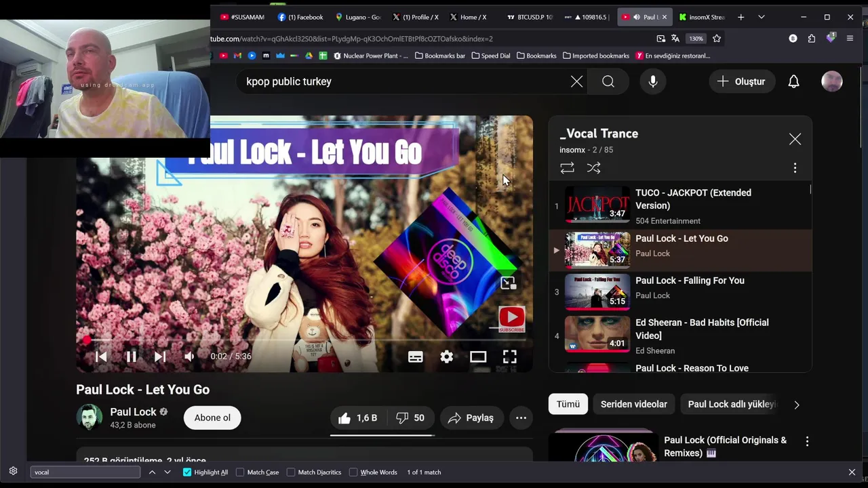
Task: Open the account avatar menu
Action: tap(832, 81)
